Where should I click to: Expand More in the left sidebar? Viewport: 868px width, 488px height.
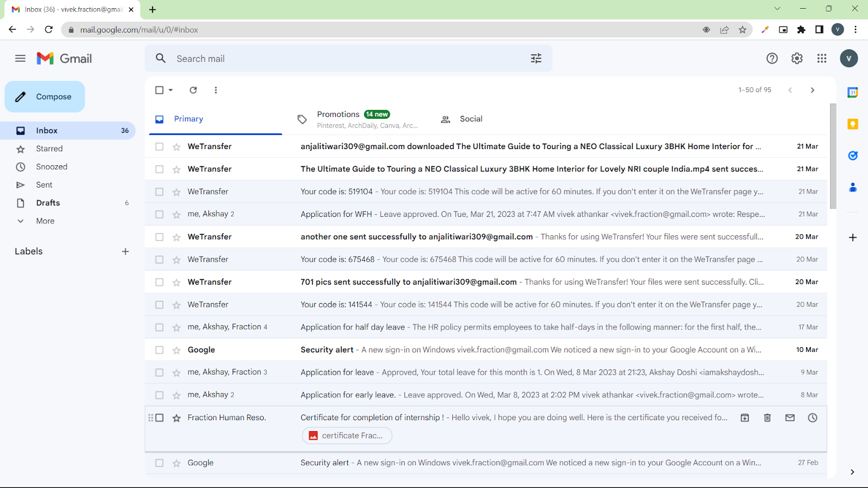(x=44, y=221)
